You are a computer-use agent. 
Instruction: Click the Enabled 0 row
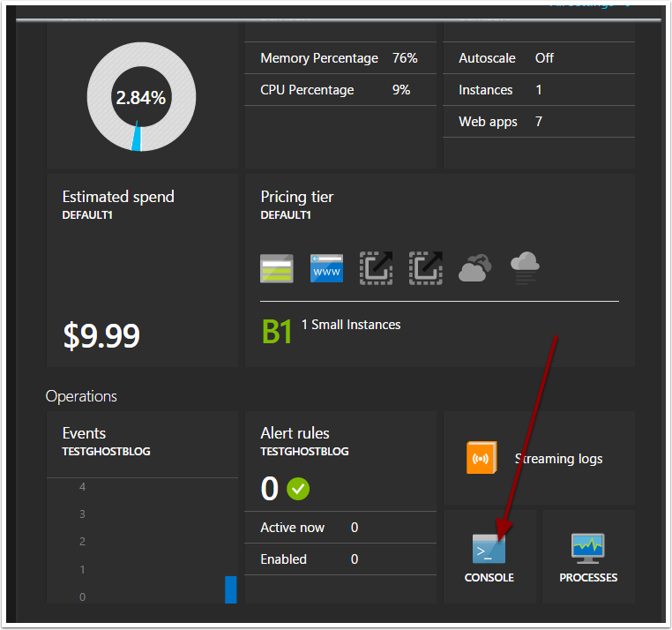(x=340, y=559)
